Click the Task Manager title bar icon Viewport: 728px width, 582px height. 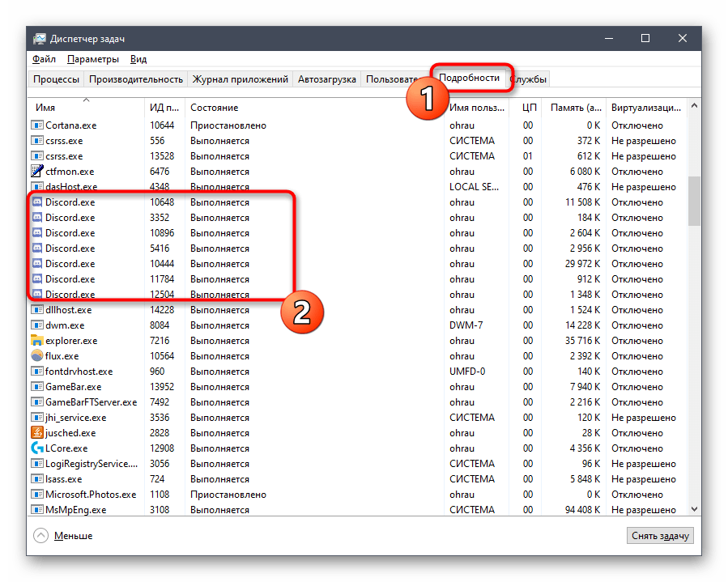coord(40,39)
